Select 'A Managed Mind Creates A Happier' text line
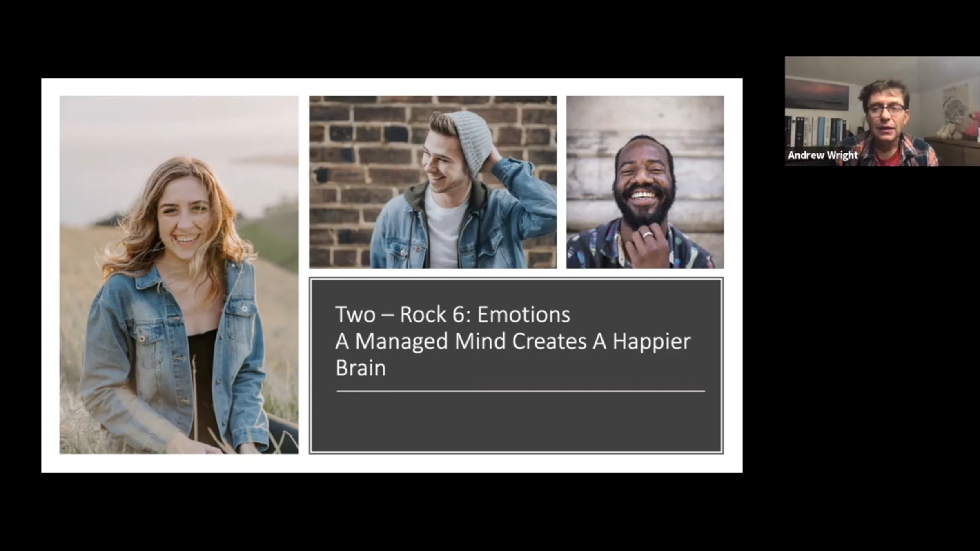This screenshot has width=980, height=551. 512,341
